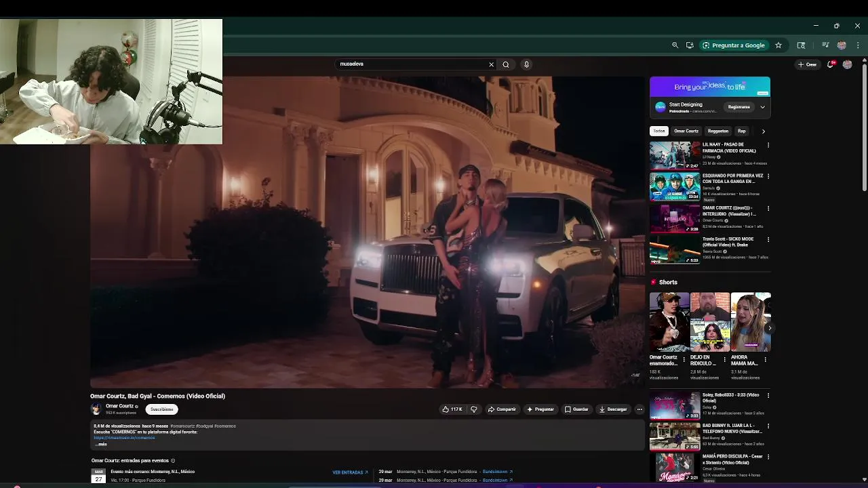Click Registrarse on the Canva ad
The height and width of the screenshot is (488, 868).
pos(738,107)
